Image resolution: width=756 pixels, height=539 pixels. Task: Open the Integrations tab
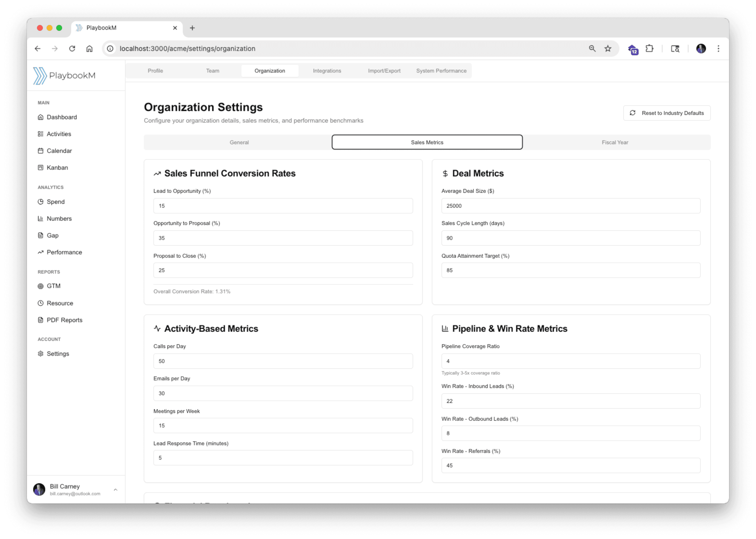coord(327,71)
